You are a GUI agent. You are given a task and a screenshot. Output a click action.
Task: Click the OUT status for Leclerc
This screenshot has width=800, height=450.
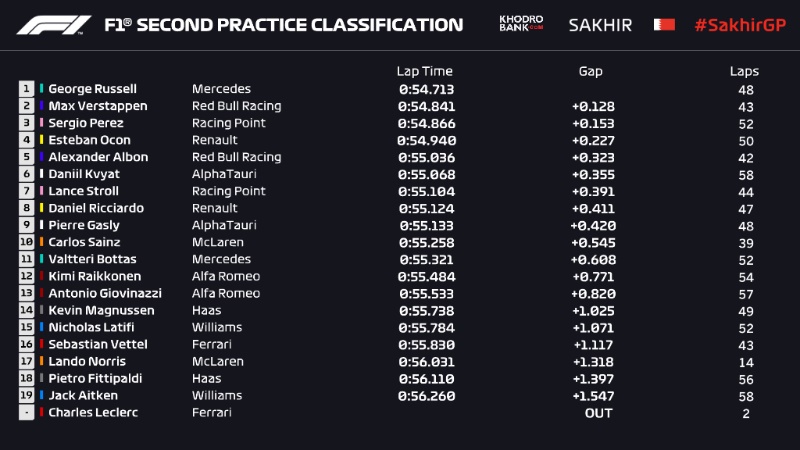click(598, 412)
